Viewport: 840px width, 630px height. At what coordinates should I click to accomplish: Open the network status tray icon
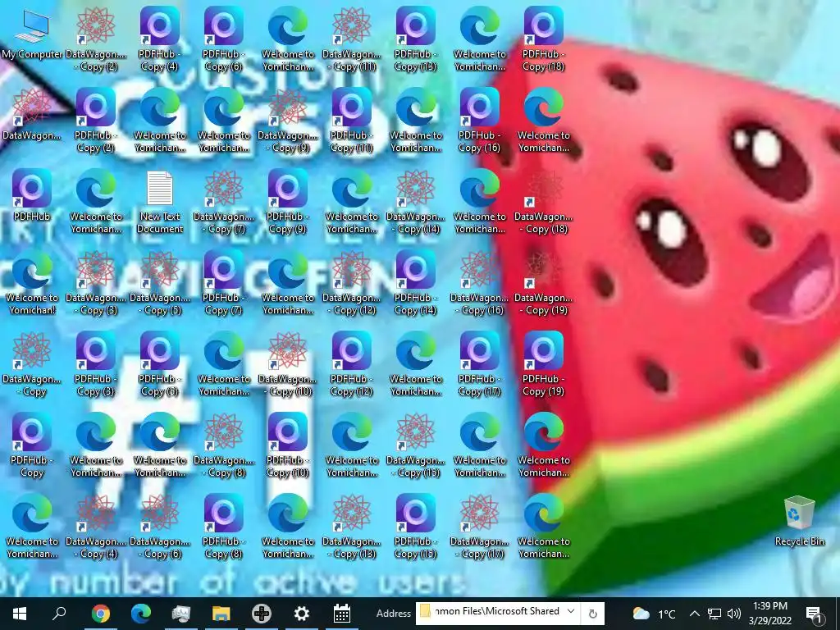(714, 614)
